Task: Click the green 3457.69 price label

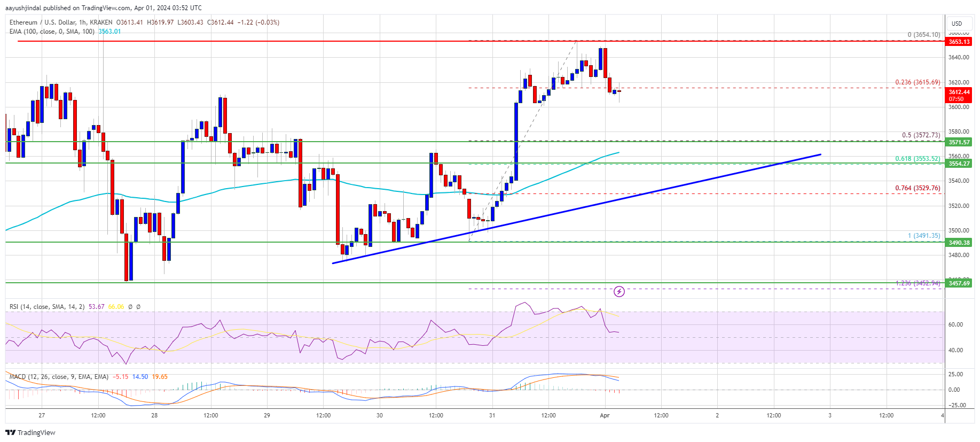Action: 959,283
